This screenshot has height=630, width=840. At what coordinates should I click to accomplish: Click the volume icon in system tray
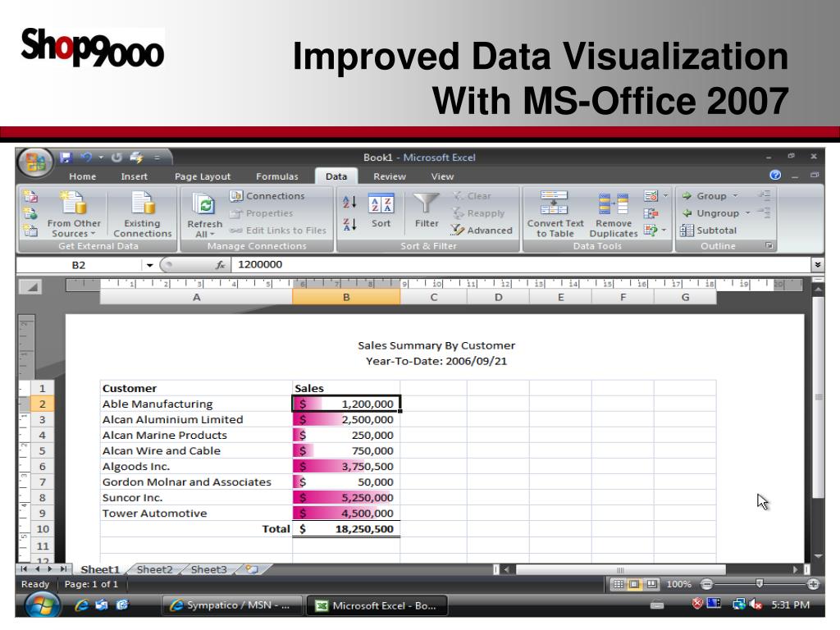(x=756, y=605)
